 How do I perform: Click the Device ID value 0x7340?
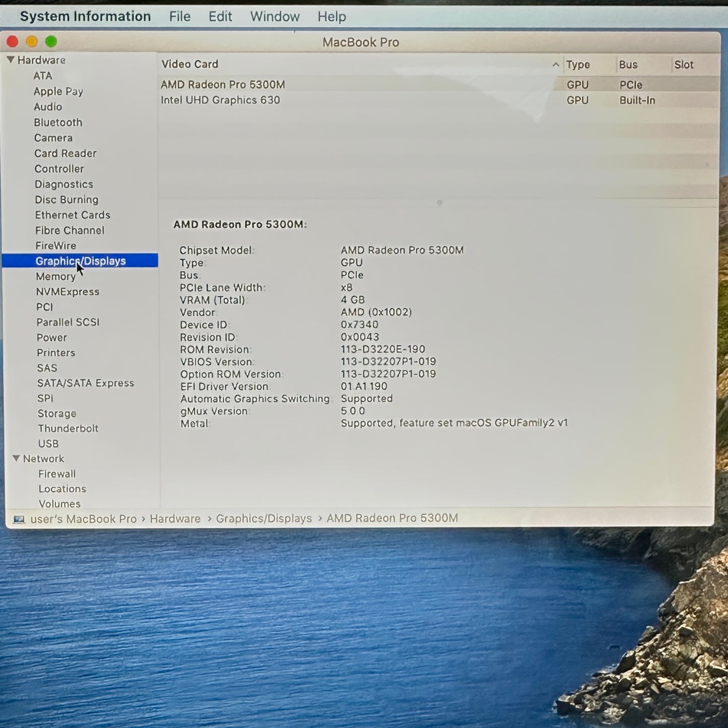pos(360,324)
